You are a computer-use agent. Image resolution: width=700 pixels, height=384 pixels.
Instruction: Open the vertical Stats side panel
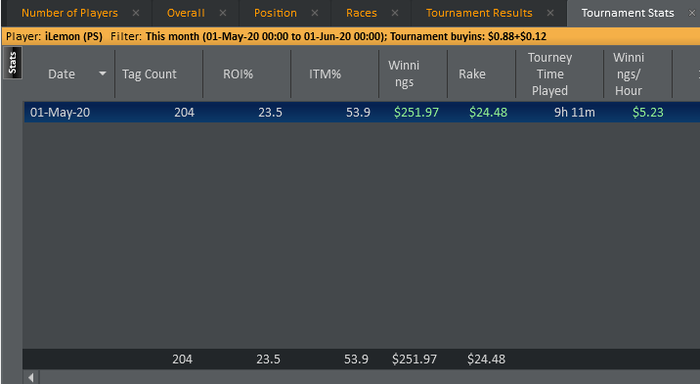(12, 63)
